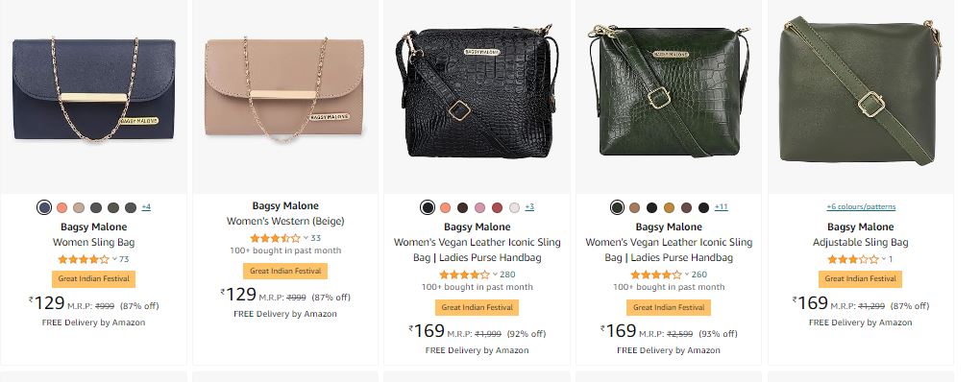This screenshot has width=980, height=382.
Task: Choose white swatch under black Vegan Leather bag
Action: pos(514,208)
